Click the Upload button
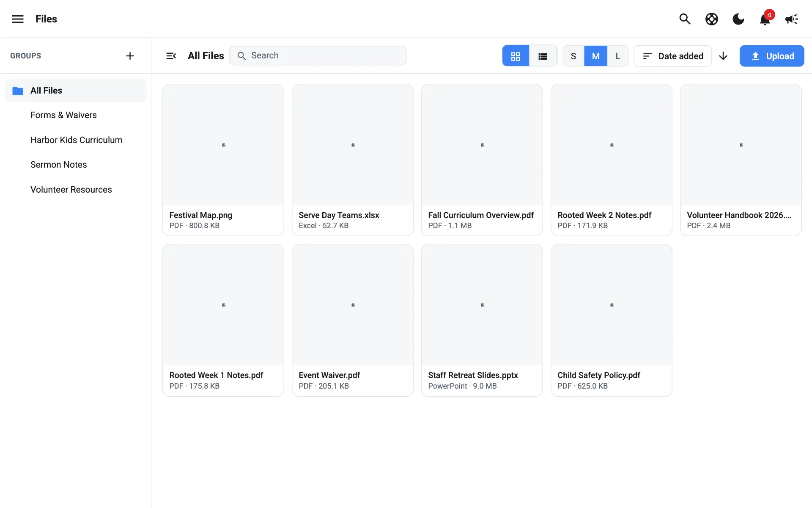 pos(772,56)
